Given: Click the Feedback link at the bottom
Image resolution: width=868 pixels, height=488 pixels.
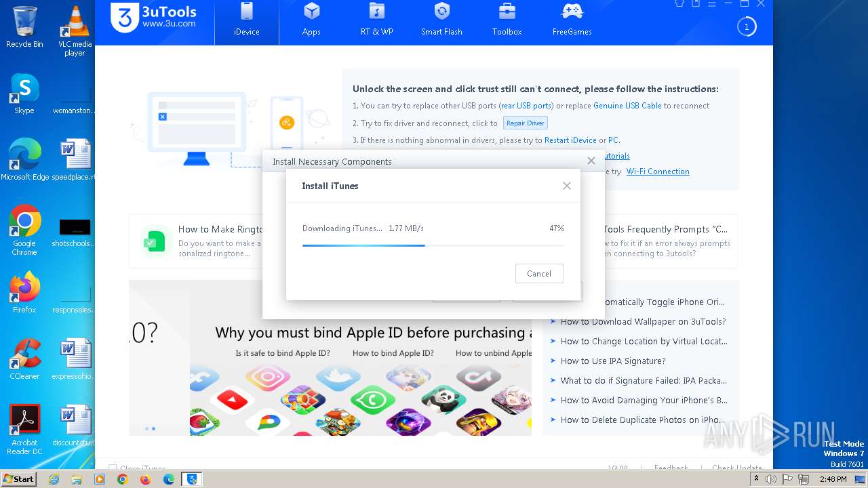Looking at the screenshot, I should click(x=671, y=468).
